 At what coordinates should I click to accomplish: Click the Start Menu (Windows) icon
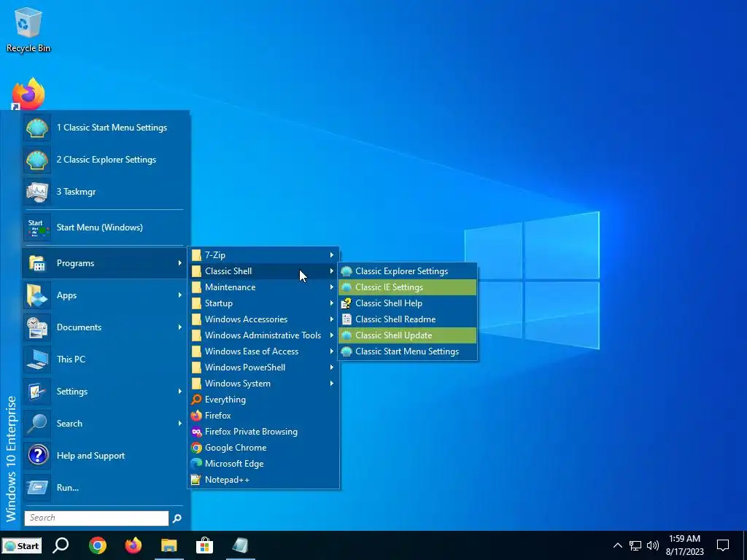pos(37,227)
